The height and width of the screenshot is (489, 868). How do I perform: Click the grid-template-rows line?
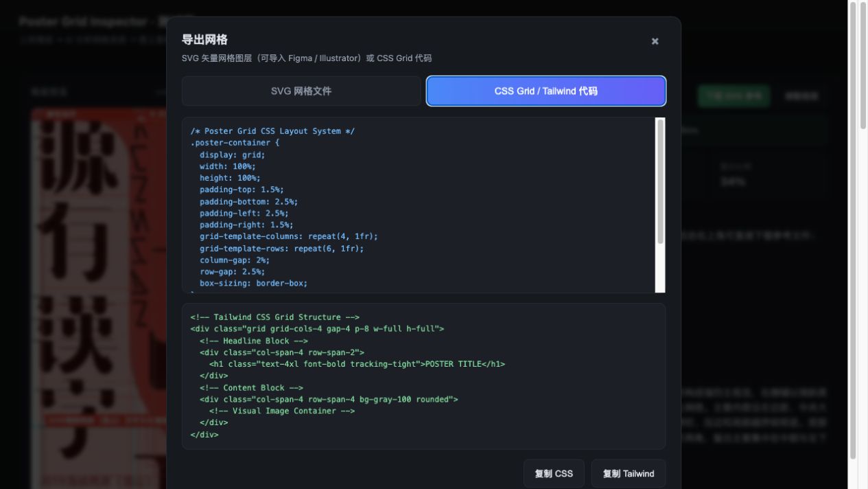point(282,249)
